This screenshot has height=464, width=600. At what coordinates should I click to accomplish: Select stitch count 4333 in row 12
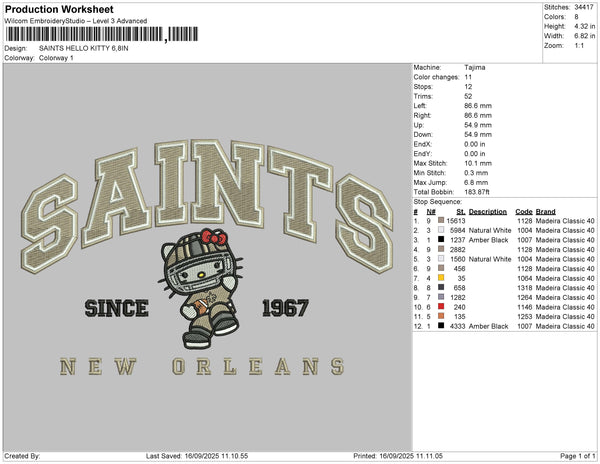(458, 326)
